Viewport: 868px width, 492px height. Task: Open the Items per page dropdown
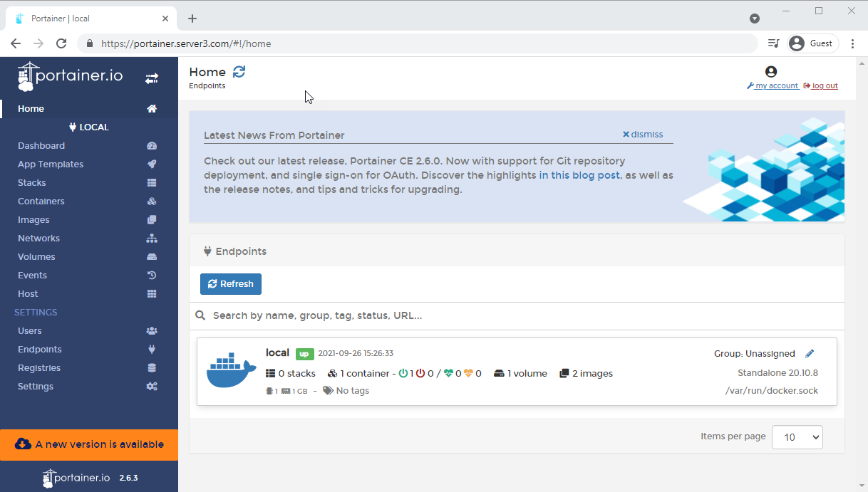(797, 437)
